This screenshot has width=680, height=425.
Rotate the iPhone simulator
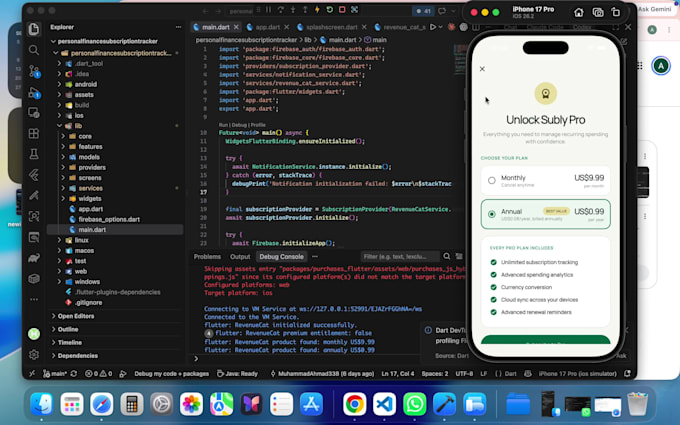616,13
